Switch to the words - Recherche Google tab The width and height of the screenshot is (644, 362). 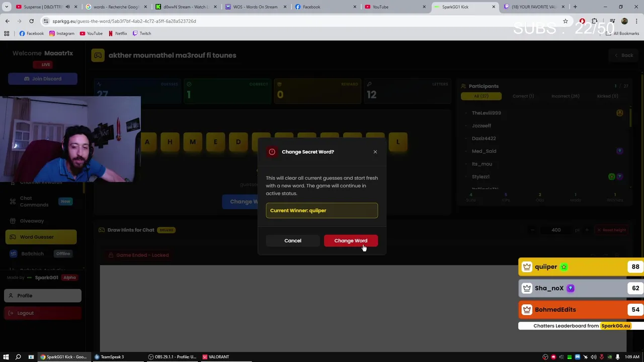pos(117,7)
